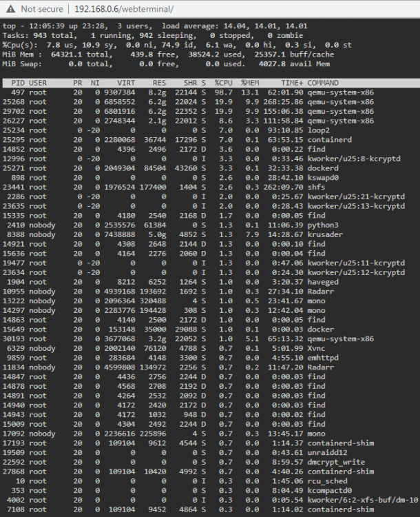
Task: Click the find command for PID 15335
Action: (x=316, y=216)
